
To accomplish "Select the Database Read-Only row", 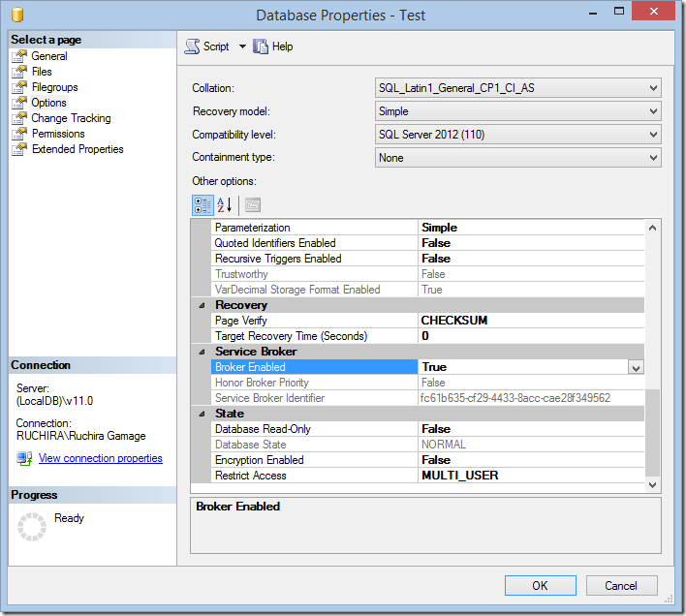I will click(427, 429).
